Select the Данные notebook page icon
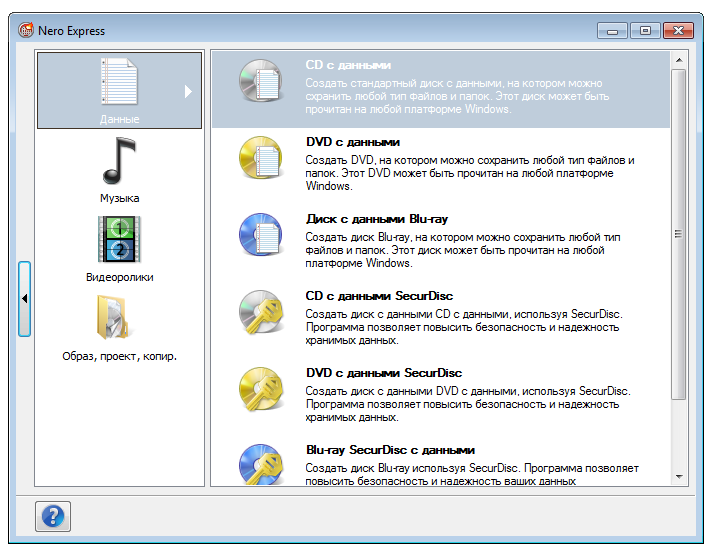Image resolution: width=713 pixels, height=557 pixels. pos(119,82)
